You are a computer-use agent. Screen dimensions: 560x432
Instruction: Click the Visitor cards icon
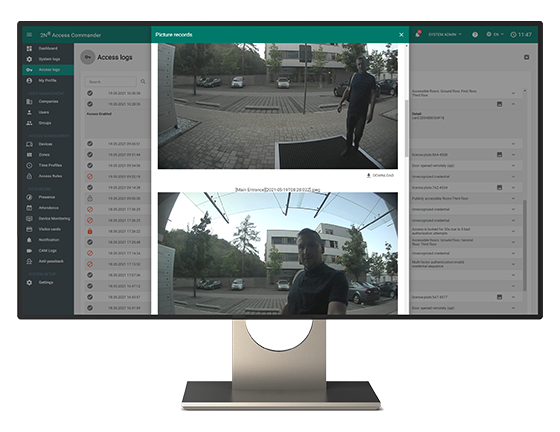[29, 229]
